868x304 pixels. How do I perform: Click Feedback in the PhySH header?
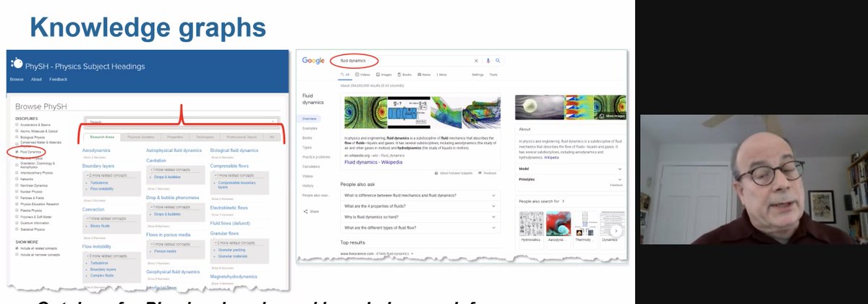pos(59,79)
